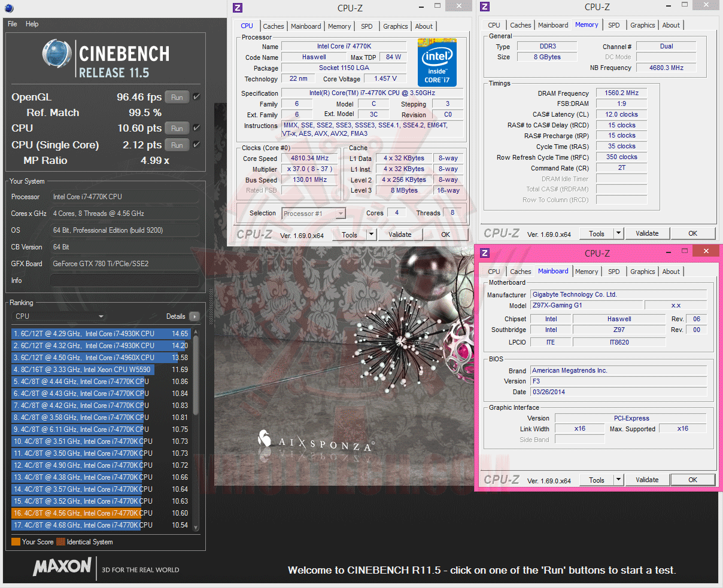Viewport: 723px width, 588px height.
Task: Select CPU tab in Memory window
Action: point(494,25)
